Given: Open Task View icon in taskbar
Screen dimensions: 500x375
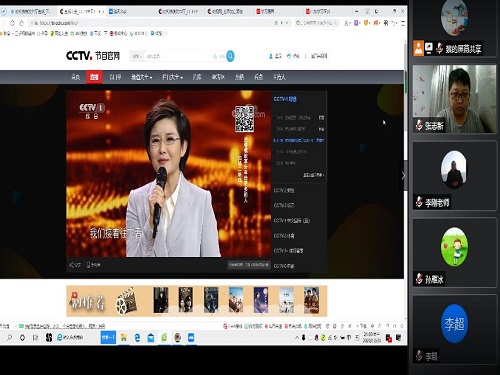Looking at the screenshot, I should click(x=36, y=337).
